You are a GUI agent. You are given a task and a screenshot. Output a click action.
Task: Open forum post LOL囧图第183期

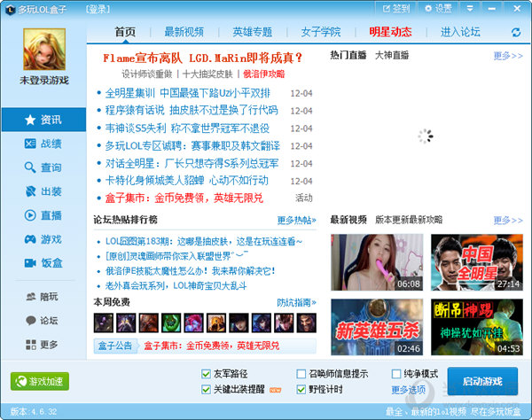pos(204,241)
